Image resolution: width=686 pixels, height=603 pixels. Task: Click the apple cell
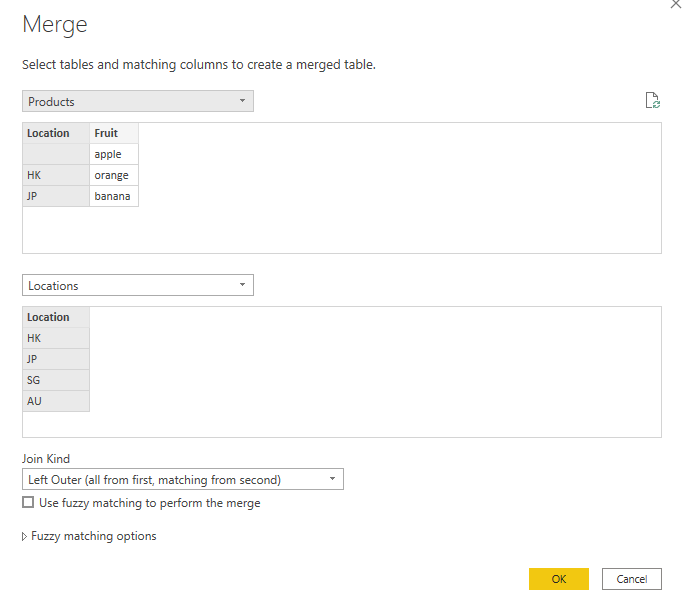pyautogui.click(x=114, y=154)
